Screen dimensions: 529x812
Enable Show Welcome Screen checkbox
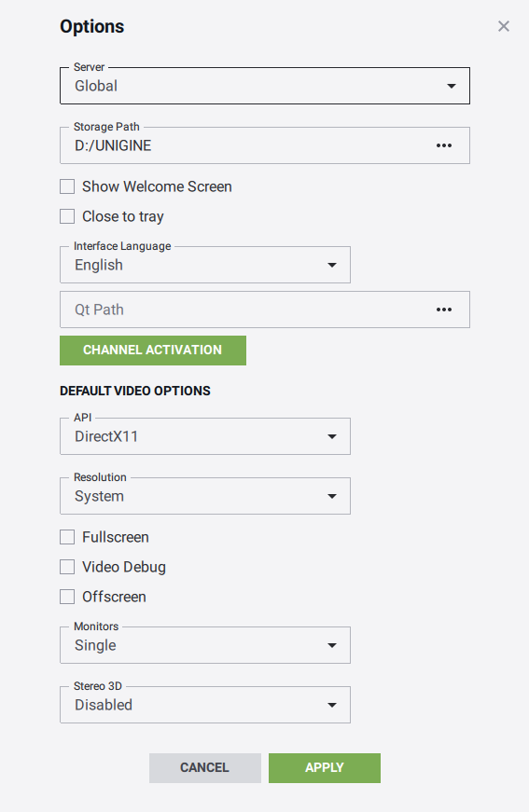(x=67, y=186)
